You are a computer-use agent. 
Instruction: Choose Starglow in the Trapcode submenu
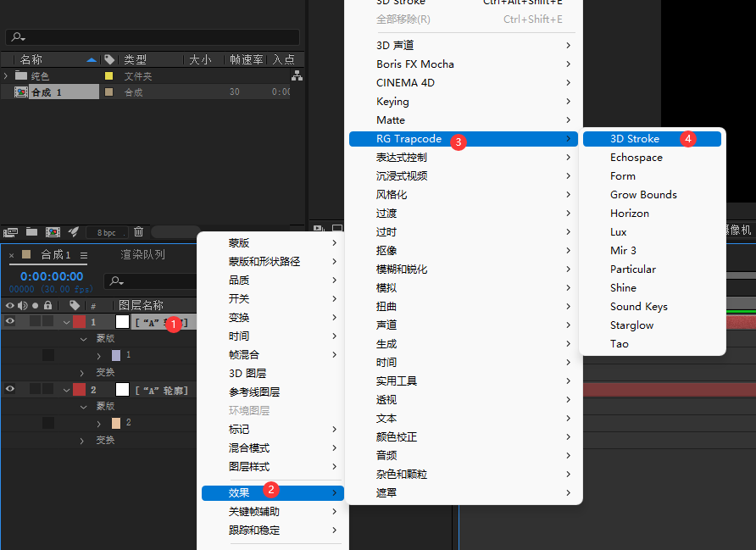click(652, 325)
